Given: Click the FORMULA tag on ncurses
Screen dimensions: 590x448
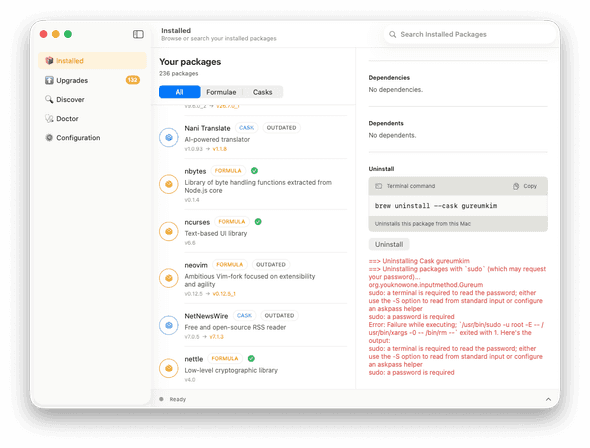Looking at the screenshot, I should (232, 222).
